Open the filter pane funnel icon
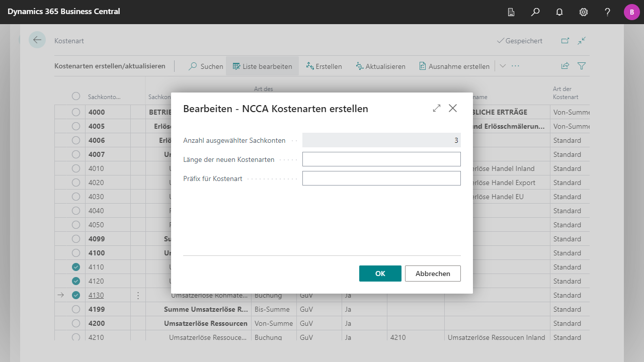The width and height of the screenshot is (644, 362). 582,66
